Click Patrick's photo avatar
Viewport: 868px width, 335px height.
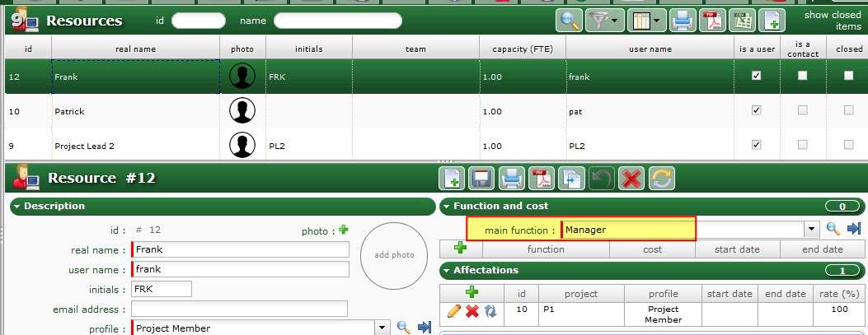pyautogui.click(x=242, y=110)
